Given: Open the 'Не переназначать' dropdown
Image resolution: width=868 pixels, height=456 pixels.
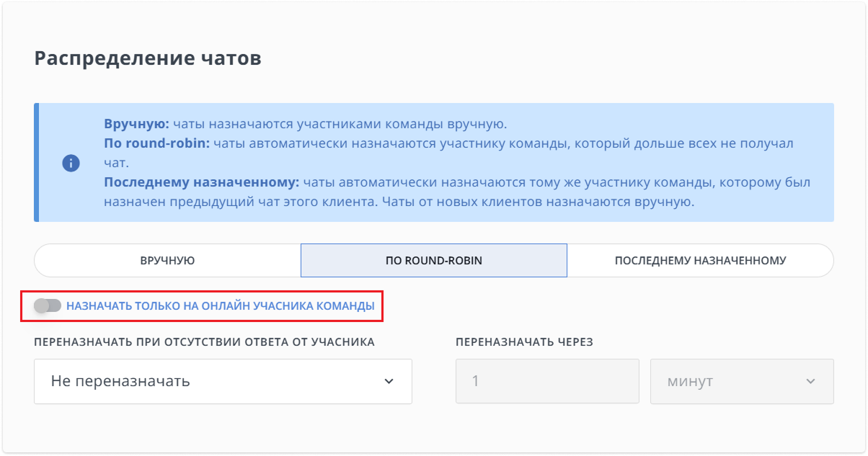Looking at the screenshot, I should (223, 381).
